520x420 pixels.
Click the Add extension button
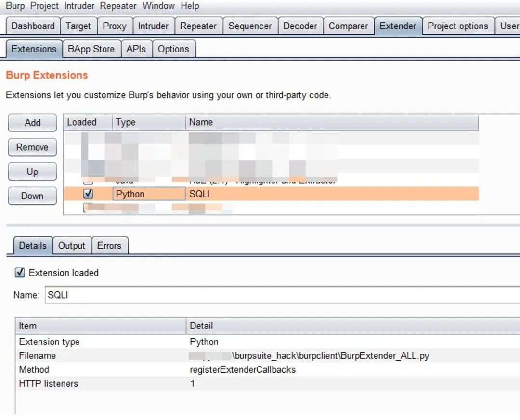32,123
